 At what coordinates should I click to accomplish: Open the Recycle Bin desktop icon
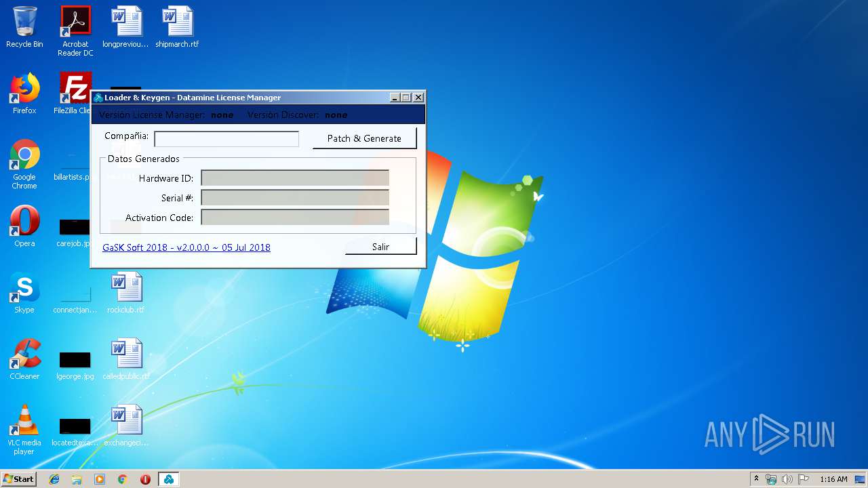tap(24, 27)
